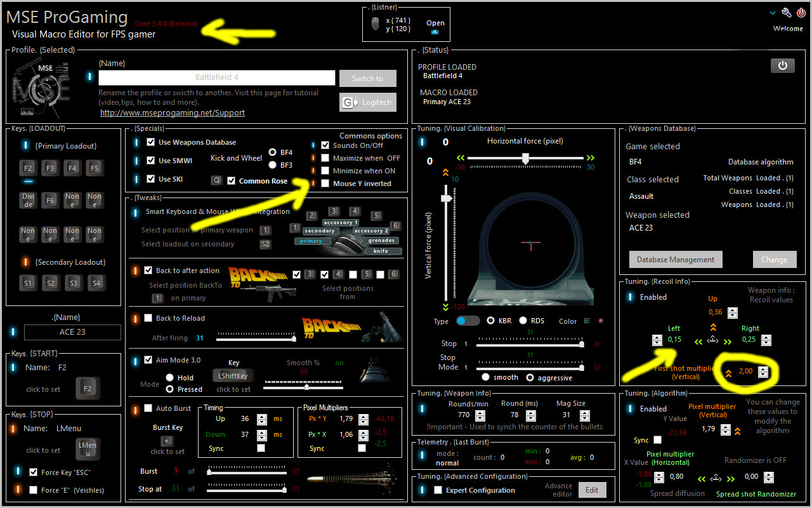Select the S2 secondary loadout key
812x508 pixels.
coord(51,283)
